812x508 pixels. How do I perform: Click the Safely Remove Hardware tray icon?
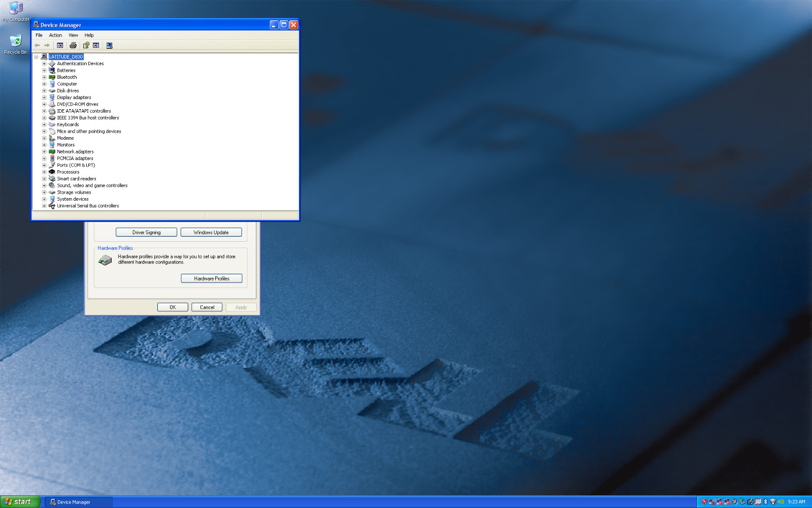tap(742, 502)
